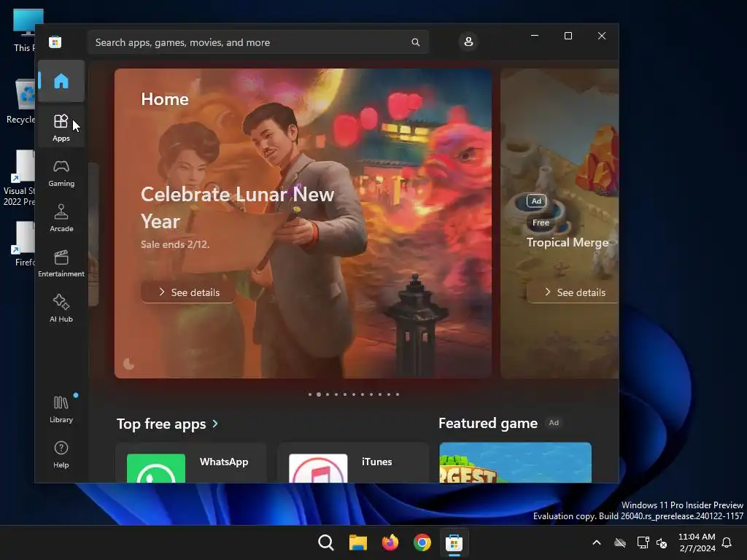Open Windows Search from the taskbar
The width and height of the screenshot is (747, 560).
(326, 542)
